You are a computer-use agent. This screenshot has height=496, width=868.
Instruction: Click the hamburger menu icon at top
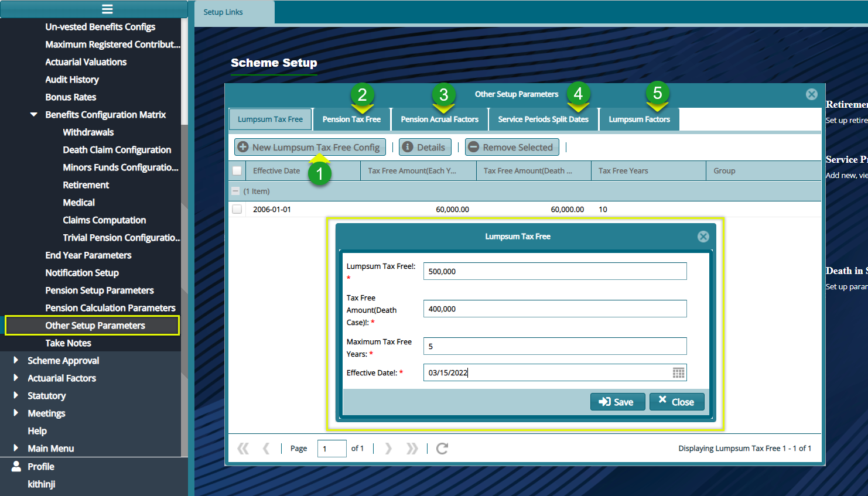click(107, 9)
